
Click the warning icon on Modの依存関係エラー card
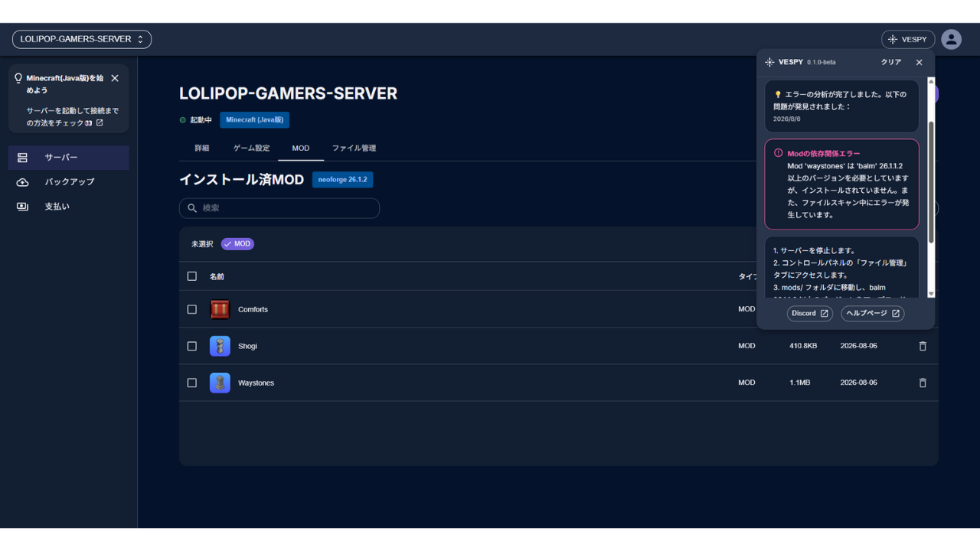[x=778, y=153]
